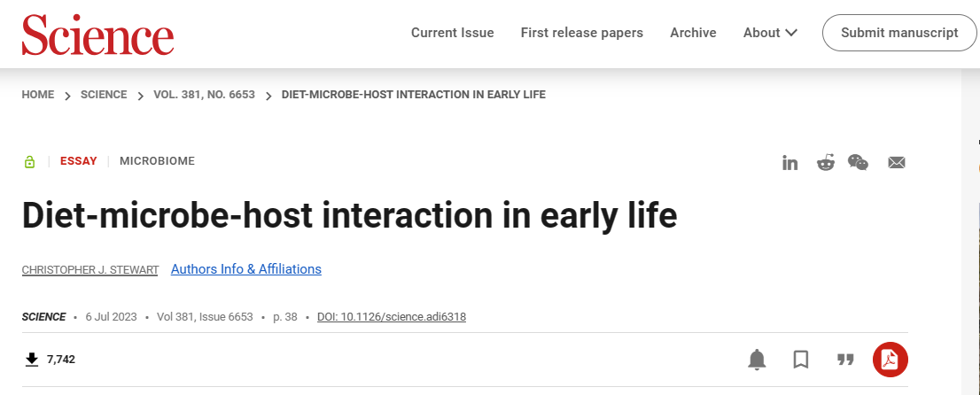Share article on LinkedIn

(x=790, y=163)
